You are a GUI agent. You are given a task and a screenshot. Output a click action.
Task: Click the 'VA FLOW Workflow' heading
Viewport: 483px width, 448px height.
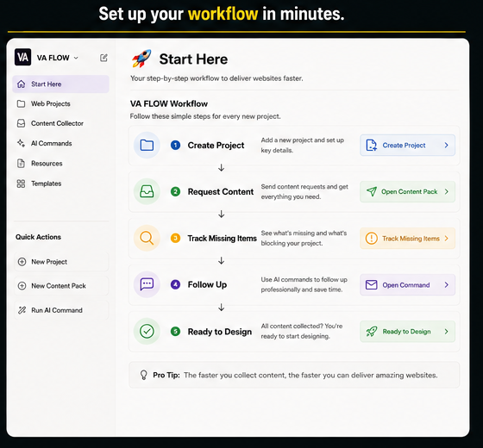pyautogui.click(x=169, y=103)
